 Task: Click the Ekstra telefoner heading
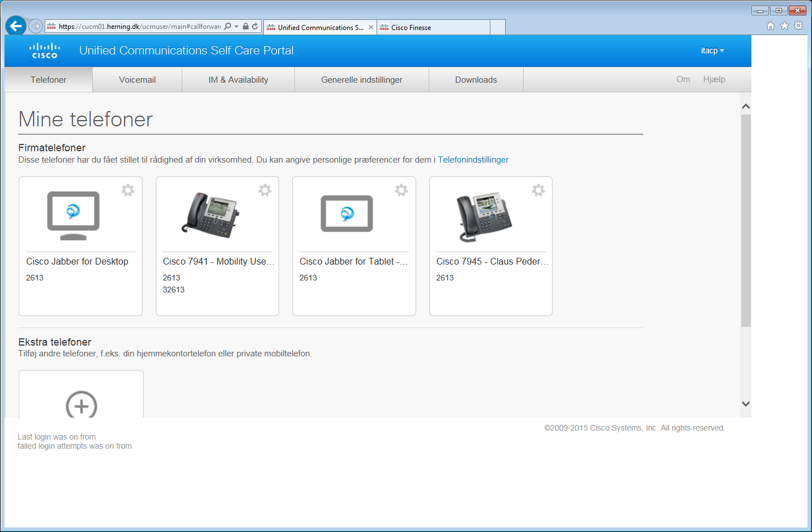55,342
